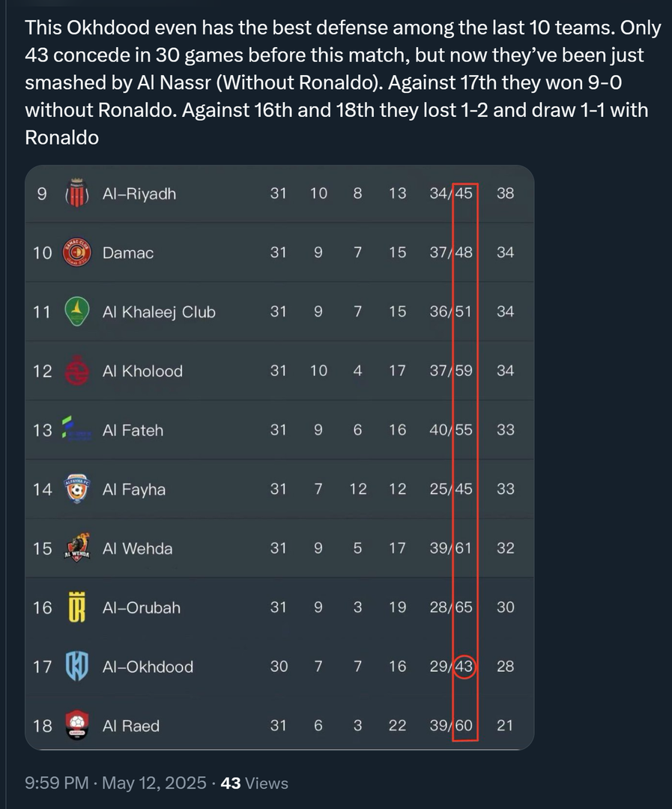This screenshot has height=809, width=672.
Task: Click the Damac club crest
Action: [77, 252]
